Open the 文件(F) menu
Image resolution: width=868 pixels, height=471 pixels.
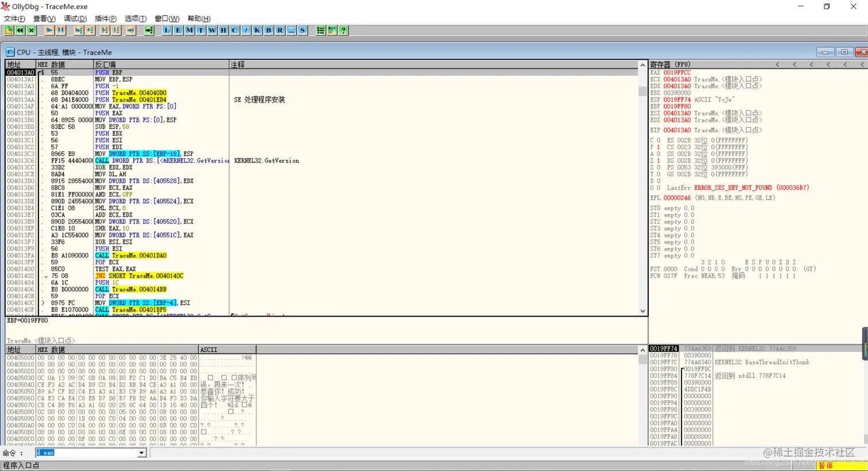pos(14,18)
